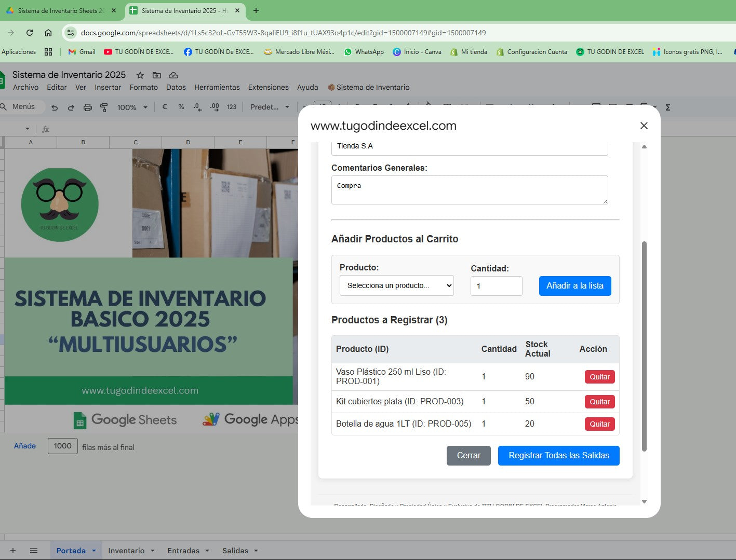The width and height of the screenshot is (736, 560).
Task: Move document to folder icon
Action: (x=157, y=75)
